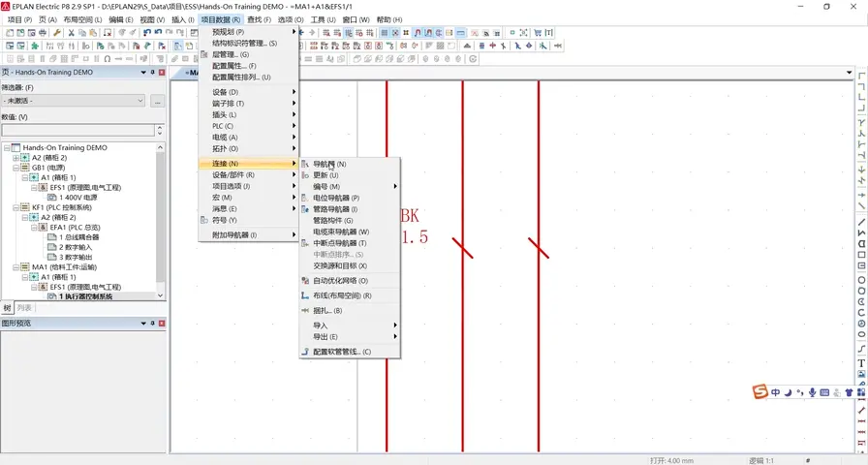Select the straight line drawing tool
868x465 pixels.
pyautogui.click(x=862, y=222)
